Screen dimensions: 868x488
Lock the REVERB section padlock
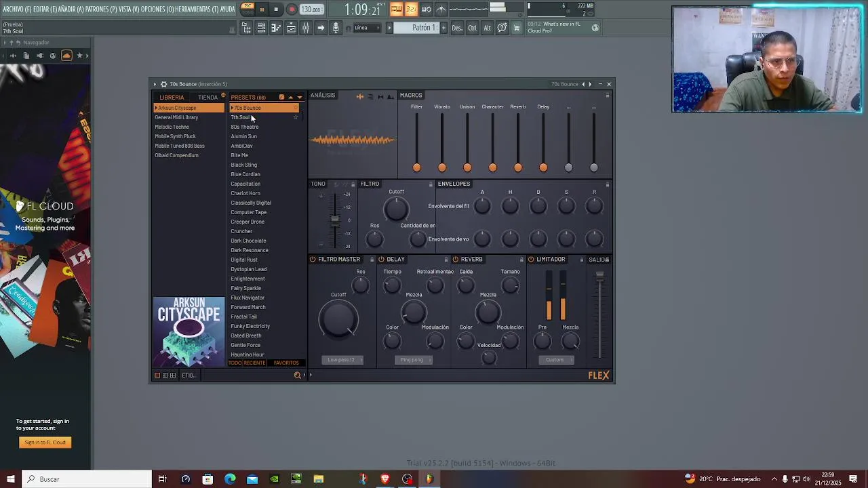point(521,260)
